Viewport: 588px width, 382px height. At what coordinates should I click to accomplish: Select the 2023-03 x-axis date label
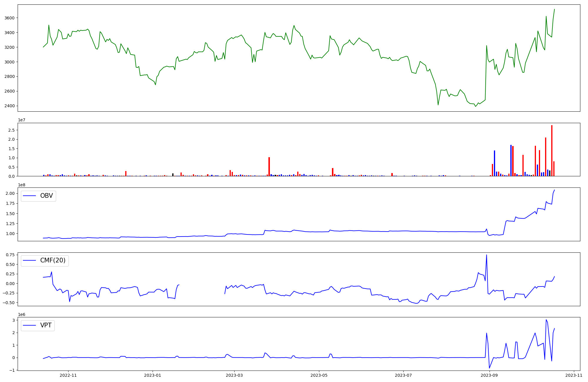point(234,375)
